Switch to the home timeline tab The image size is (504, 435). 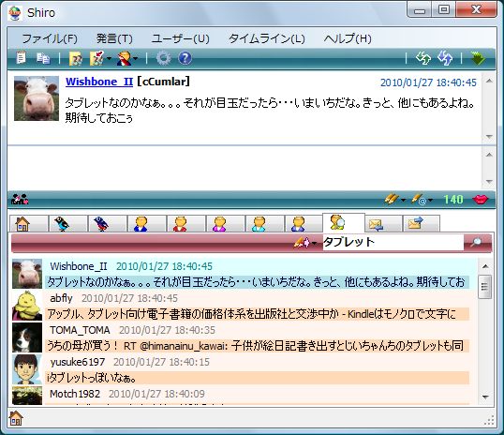pyautogui.click(x=29, y=223)
